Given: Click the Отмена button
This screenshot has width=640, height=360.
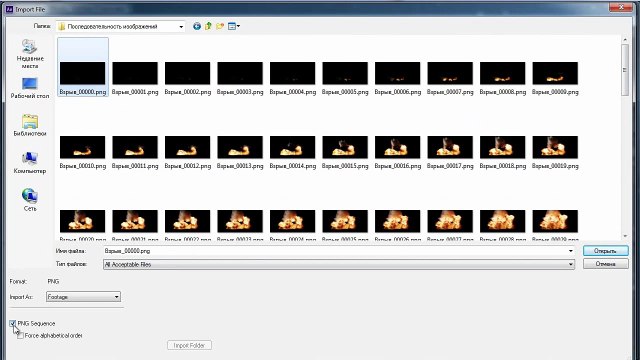Looking at the screenshot, I should tap(606, 264).
